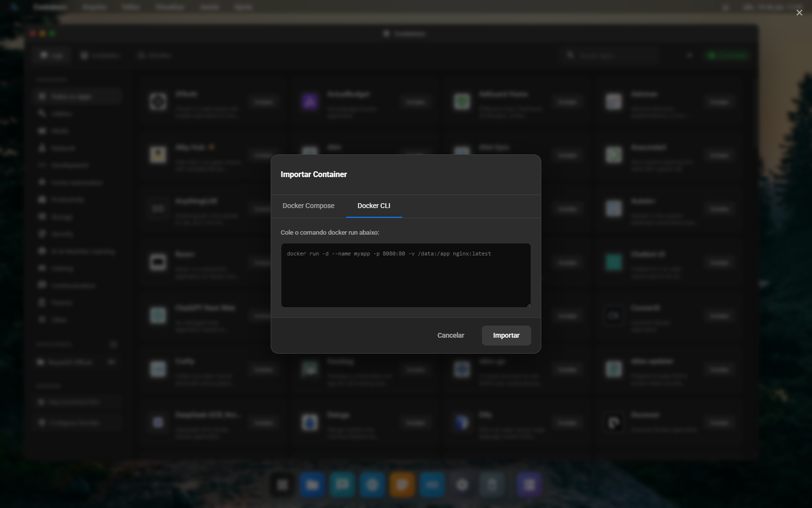Click the gear settings icon in the dock
The height and width of the screenshot is (508, 812).
(462, 485)
